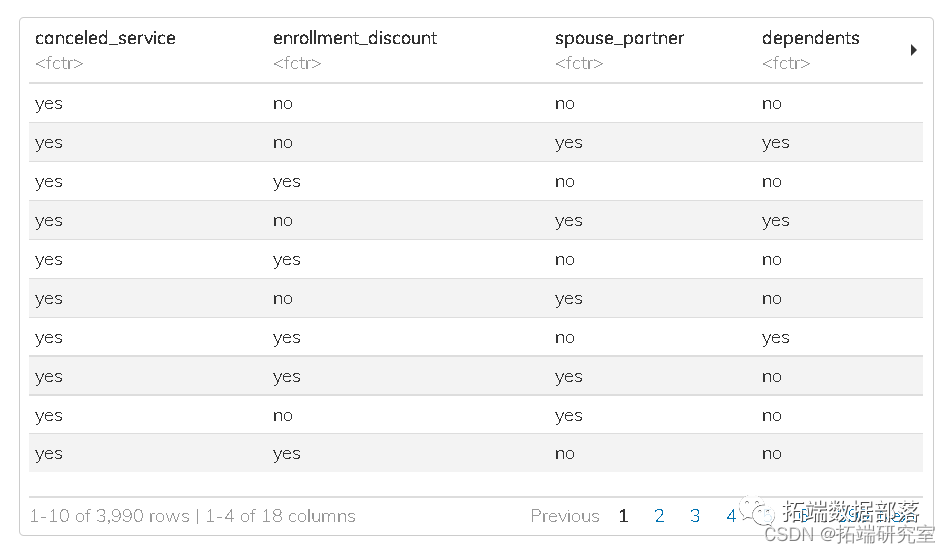Screen dimensions: 950x553
Task: Click seventh row's dependents cell
Action: pyautogui.click(x=775, y=337)
